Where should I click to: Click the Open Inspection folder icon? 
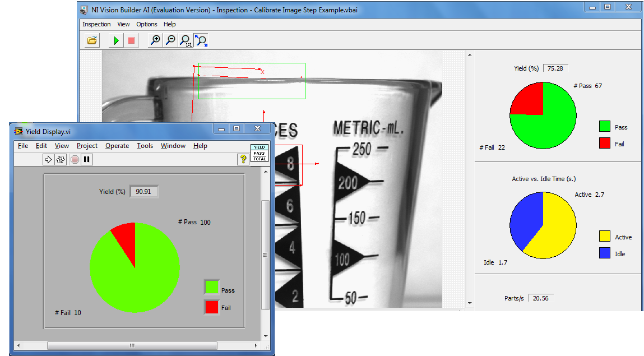[x=92, y=40]
